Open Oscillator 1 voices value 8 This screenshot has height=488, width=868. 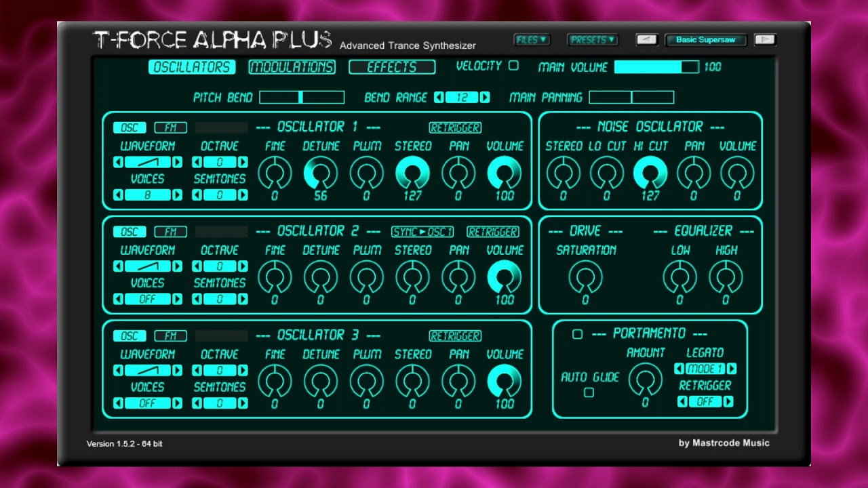(x=148, y=195)
